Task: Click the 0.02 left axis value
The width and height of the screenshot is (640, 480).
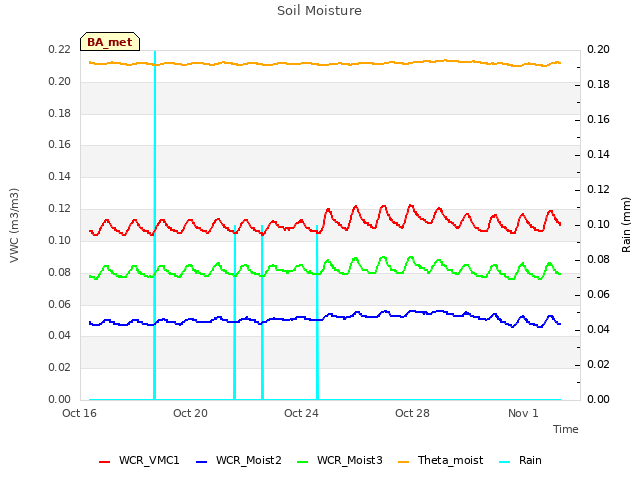Action: tap(60, 367)
